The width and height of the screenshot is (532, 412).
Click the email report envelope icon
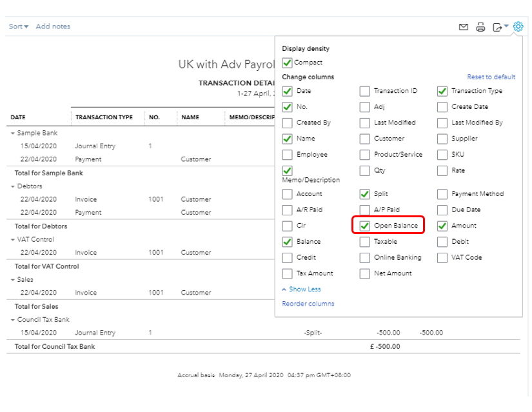(x=463, y=27)
